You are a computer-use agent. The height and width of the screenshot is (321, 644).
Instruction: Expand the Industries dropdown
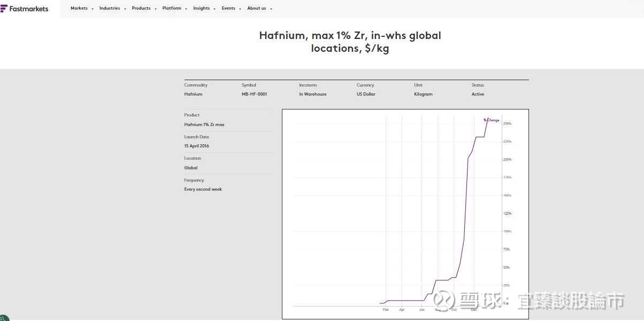click(x=113, y=9)
